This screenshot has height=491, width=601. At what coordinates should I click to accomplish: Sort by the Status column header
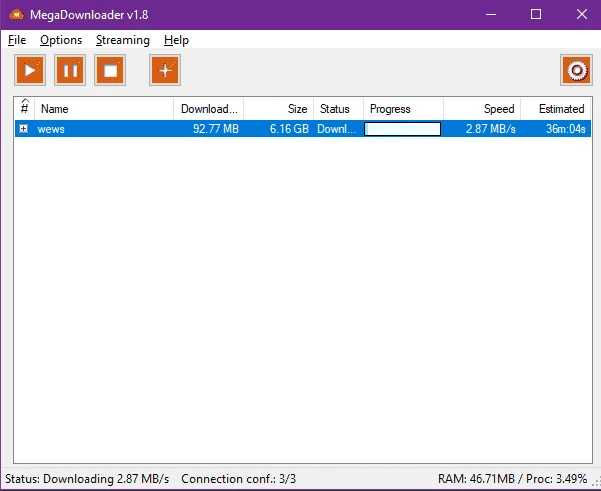pos(338,109)
